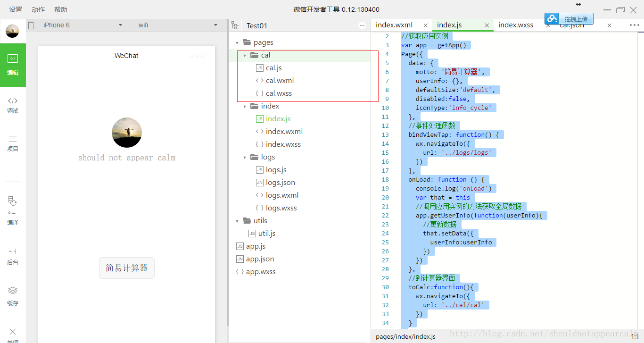Close the index.js tab

coord(487,25)
